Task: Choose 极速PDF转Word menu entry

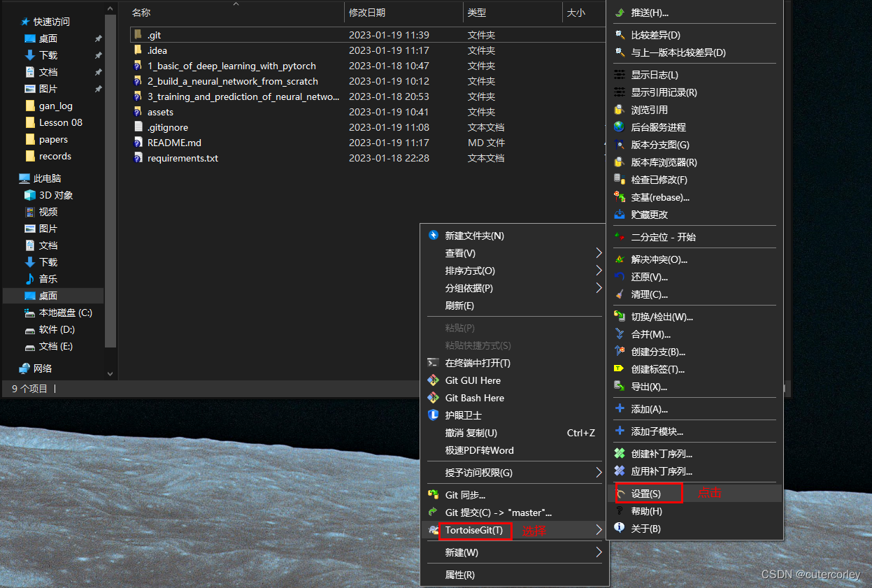Action: coord(515,450)
